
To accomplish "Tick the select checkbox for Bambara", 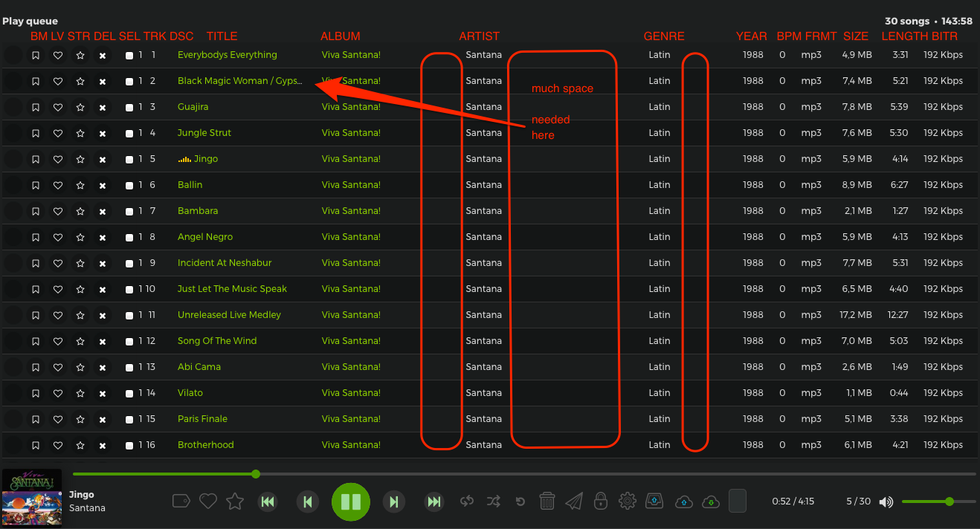I will coord(129,212).
